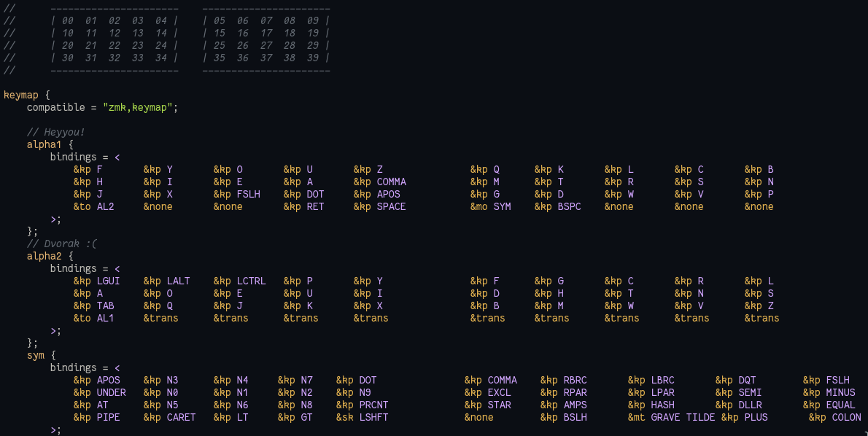Click the keymap keyword at block start
Viewport: 868px width, 436px height.
tap(21, 96)
